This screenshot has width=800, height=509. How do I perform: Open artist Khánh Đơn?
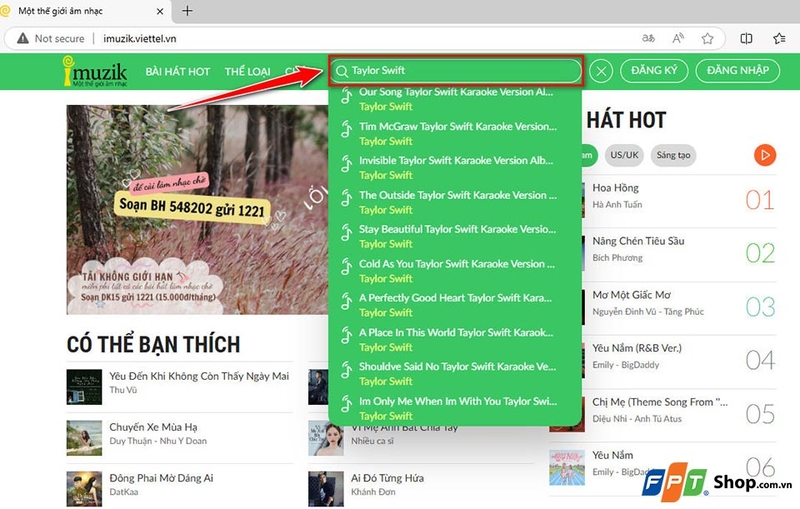tap(373, 492)
